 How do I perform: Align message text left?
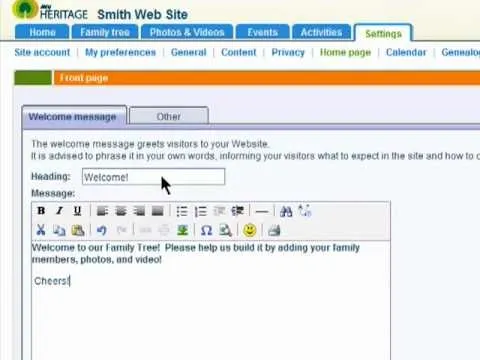tap(102, 211)
